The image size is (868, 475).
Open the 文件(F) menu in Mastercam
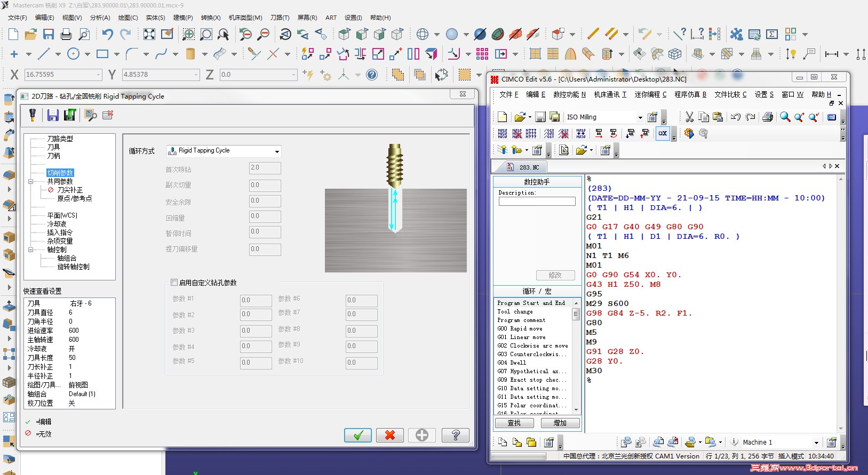click(18, 18)
